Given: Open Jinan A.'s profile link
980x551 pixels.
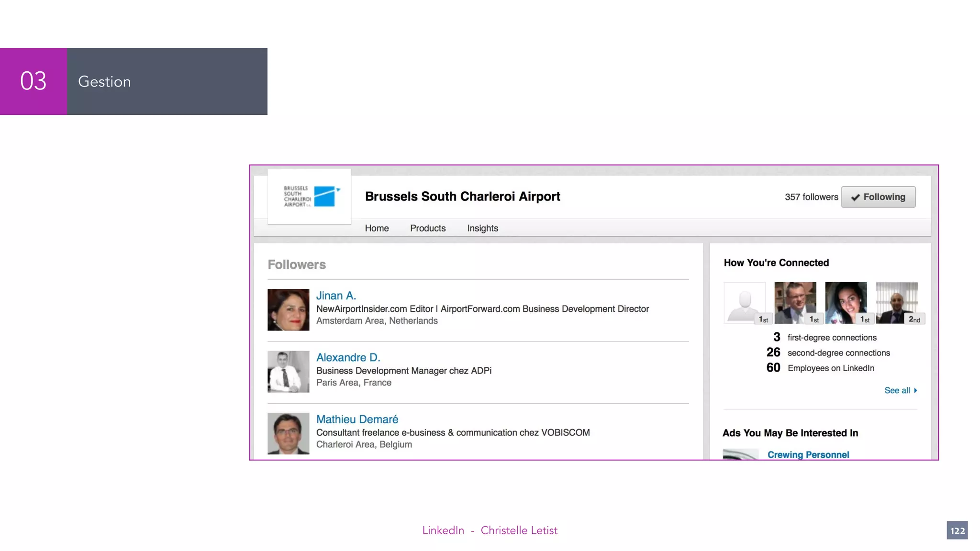Looking at the screenshot, I should tap(336, 296).
